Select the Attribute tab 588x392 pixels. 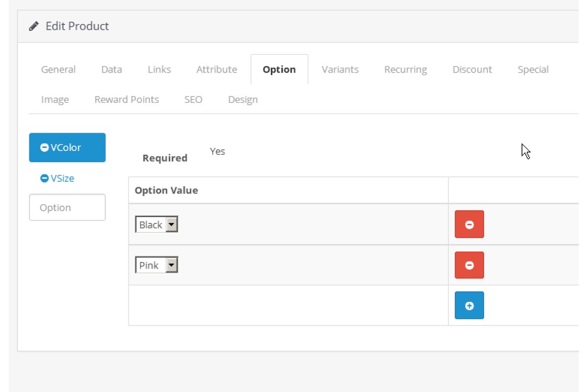(x=217, y=70)
